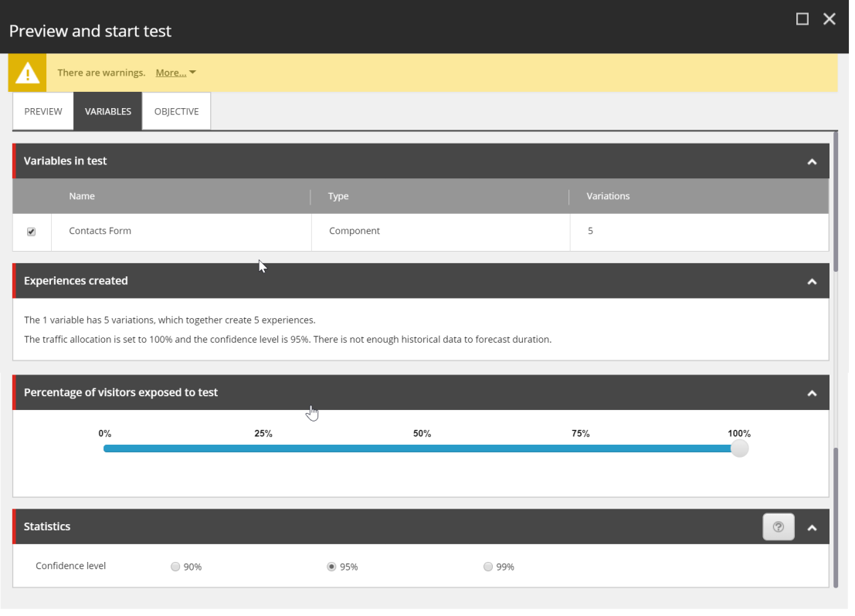Click the visitors percentage slider handle
The width and height of the screenshot is (855, 616).
click(739, 448)
